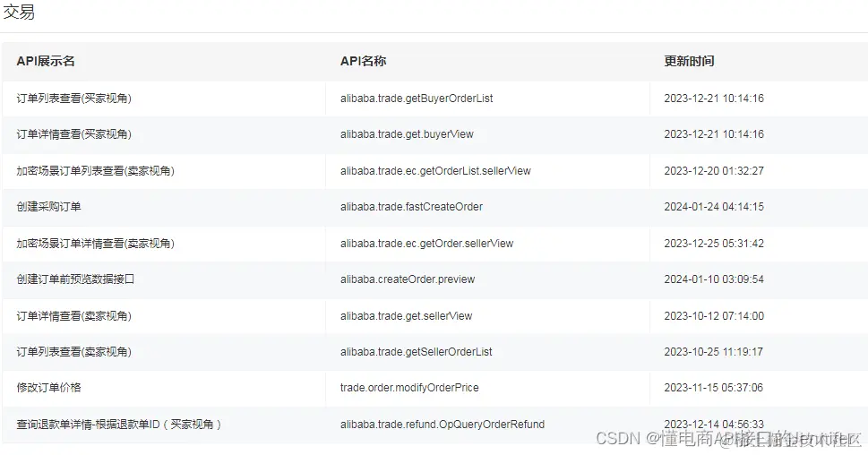Select the 加密场景订单详情查看(卖家视角) row label
Viewport: 868px width, 455px height.
coord(95,244)
